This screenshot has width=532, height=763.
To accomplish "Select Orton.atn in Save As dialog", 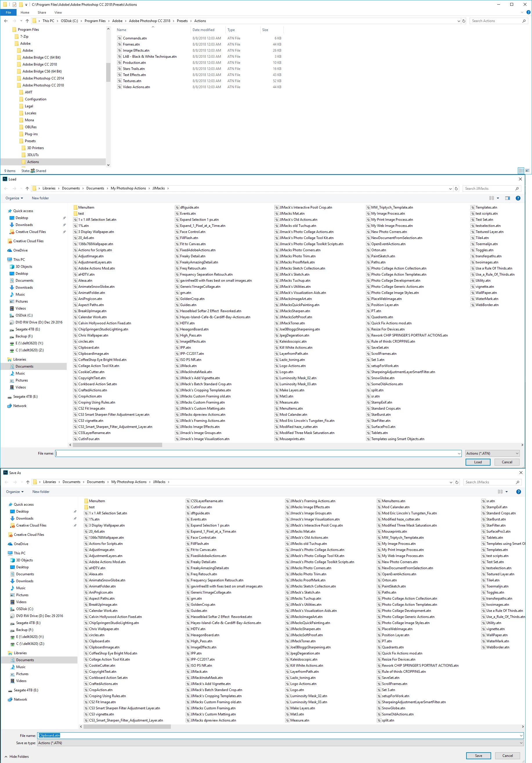I will point(389,580).
